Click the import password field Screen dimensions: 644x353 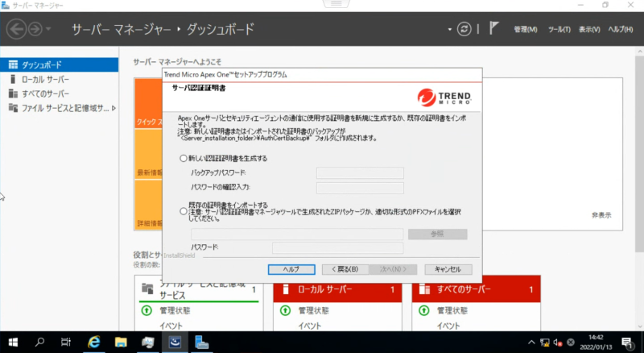(x=337, y=247)
